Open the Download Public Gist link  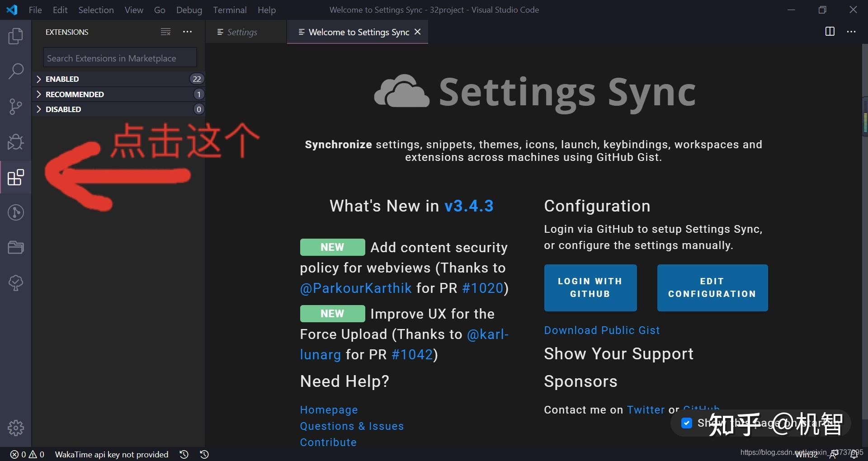[602, 330]
